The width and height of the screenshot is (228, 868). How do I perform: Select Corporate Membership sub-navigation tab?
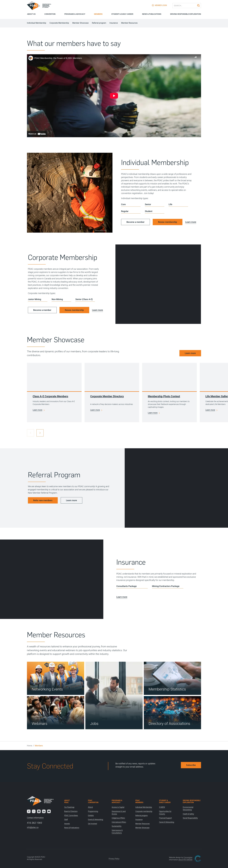(59, 23)
